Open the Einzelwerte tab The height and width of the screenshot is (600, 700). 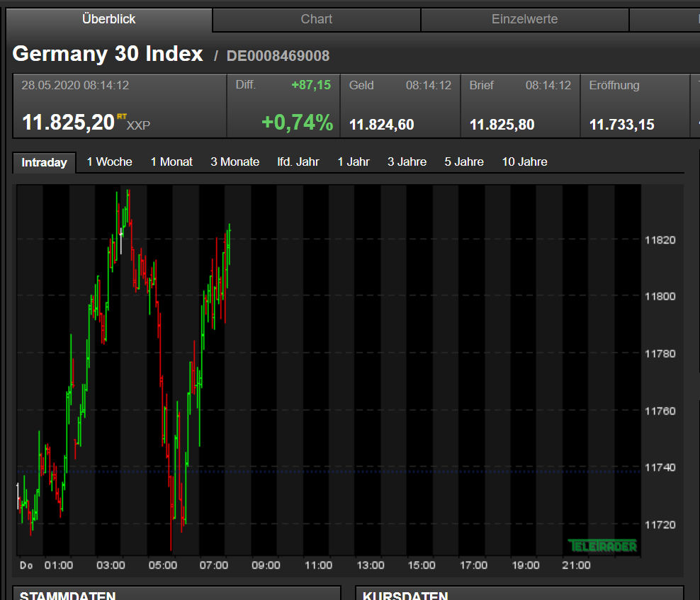pyautogui.click(x=524, y=19)
